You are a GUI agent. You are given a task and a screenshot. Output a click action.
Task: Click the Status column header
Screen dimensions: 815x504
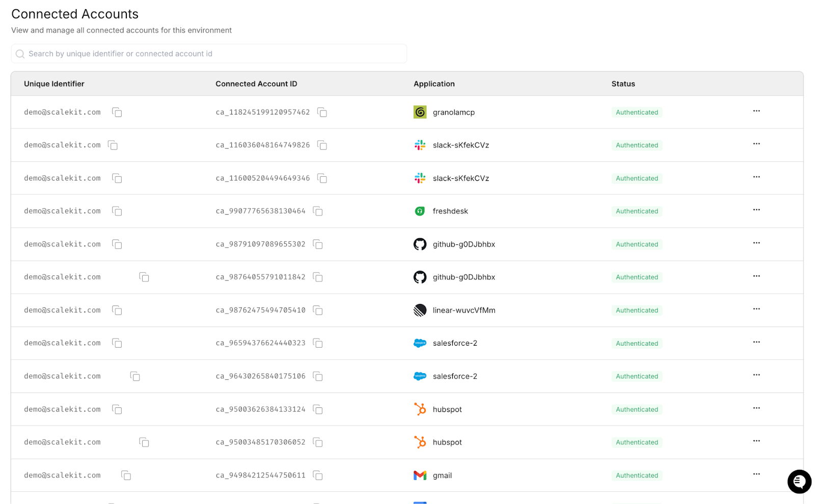pos(623,84)
